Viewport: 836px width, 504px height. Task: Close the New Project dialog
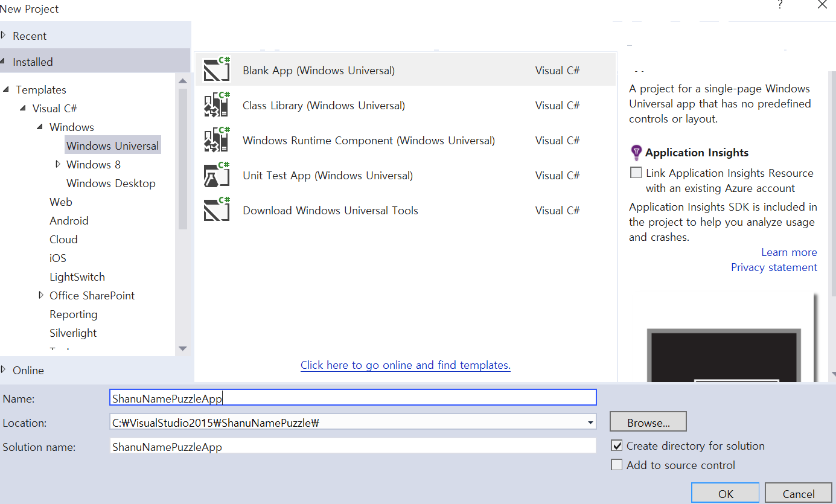pyautogui.click(x=822, y=5)
